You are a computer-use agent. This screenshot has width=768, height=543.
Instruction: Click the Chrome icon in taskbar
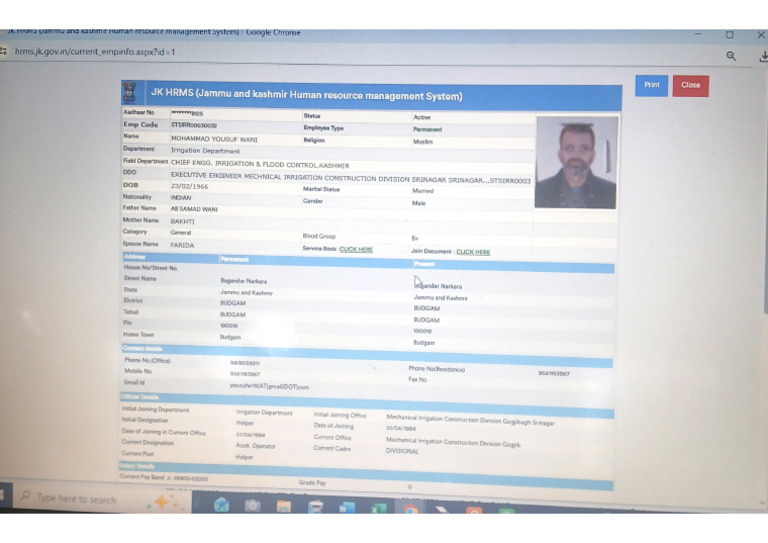coord(410,509)
